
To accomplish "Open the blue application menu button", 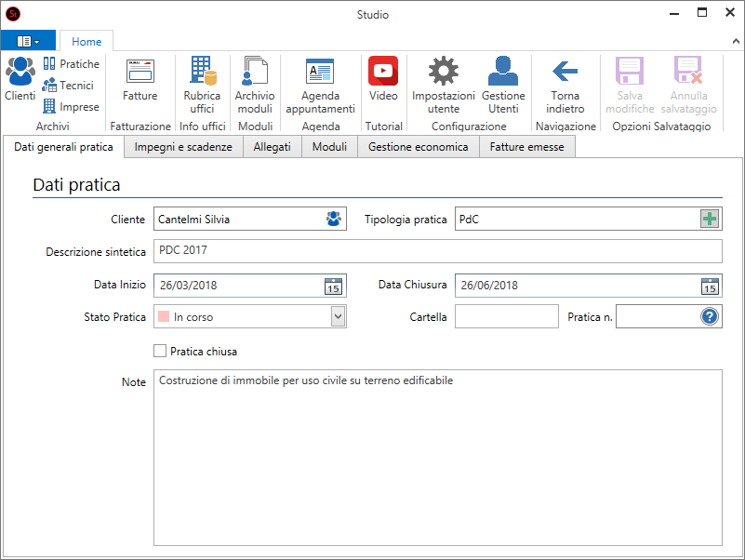I will [28, 41].
